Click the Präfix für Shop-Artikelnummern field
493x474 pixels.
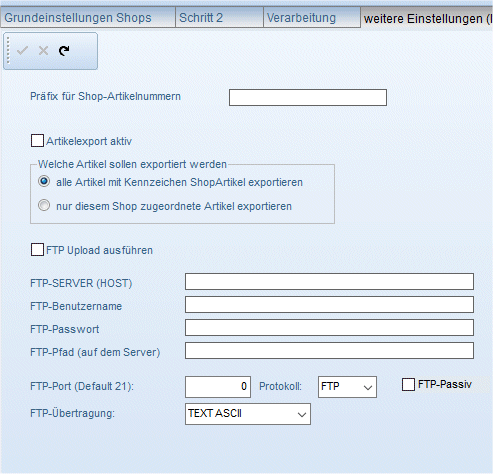coord(308,97)
